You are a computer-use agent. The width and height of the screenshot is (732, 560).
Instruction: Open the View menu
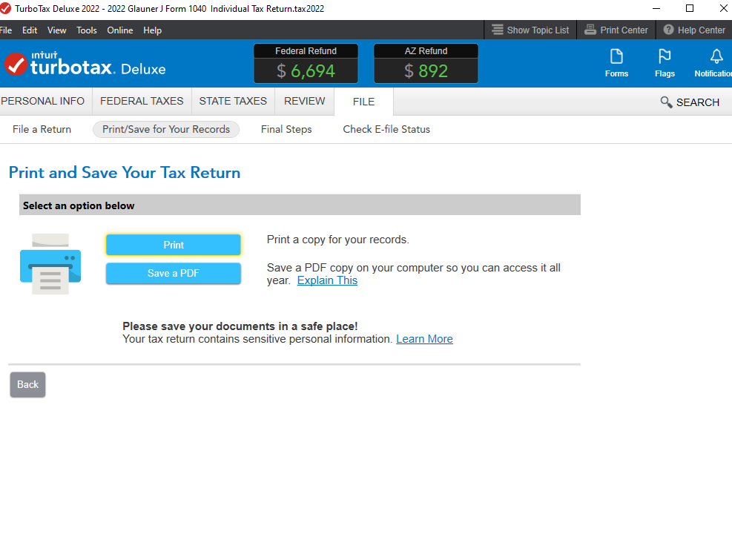click(56, 30)
